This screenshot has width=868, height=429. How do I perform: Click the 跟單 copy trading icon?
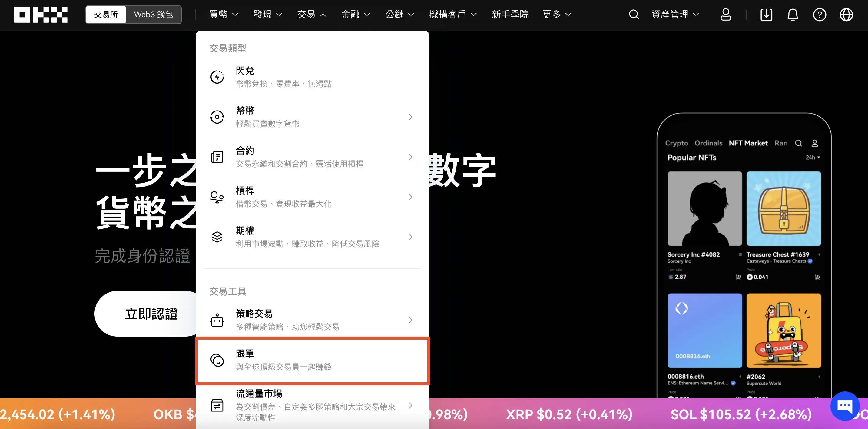217,360
